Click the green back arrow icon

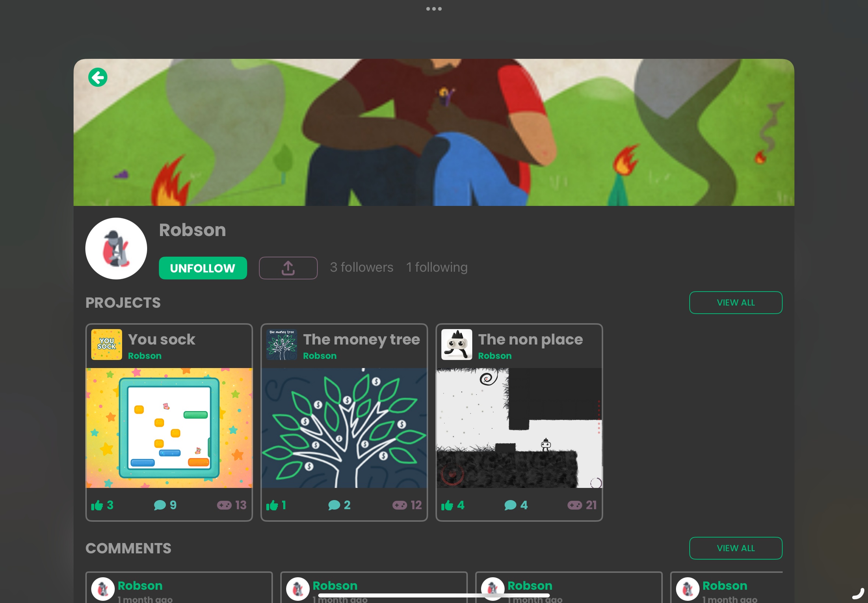coord(98,78)
